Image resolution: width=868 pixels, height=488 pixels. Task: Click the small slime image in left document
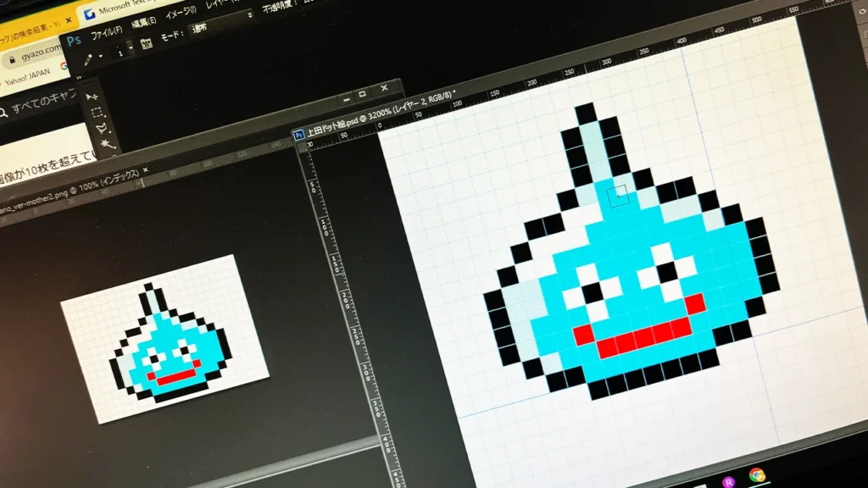(171, 342)
